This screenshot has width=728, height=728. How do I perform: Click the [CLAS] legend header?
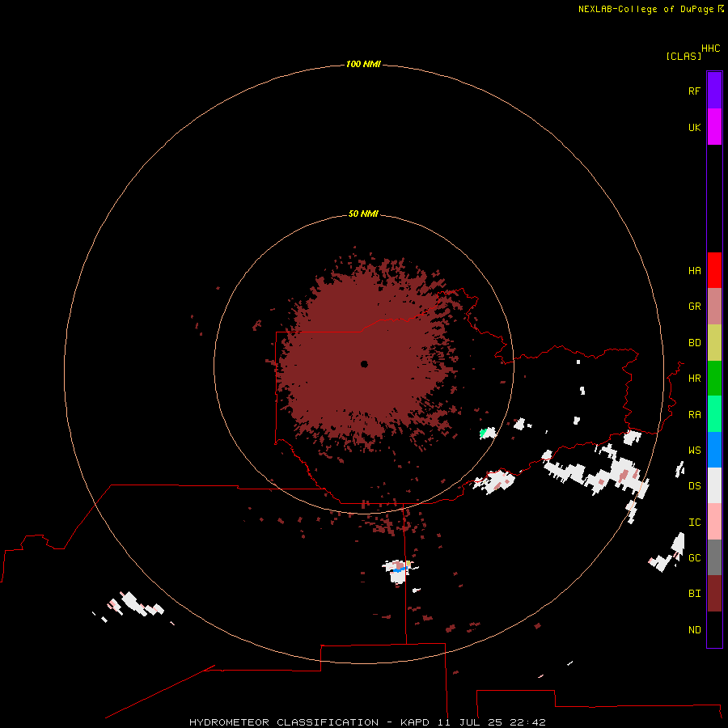pyautogui.click(x=684, y=56)
